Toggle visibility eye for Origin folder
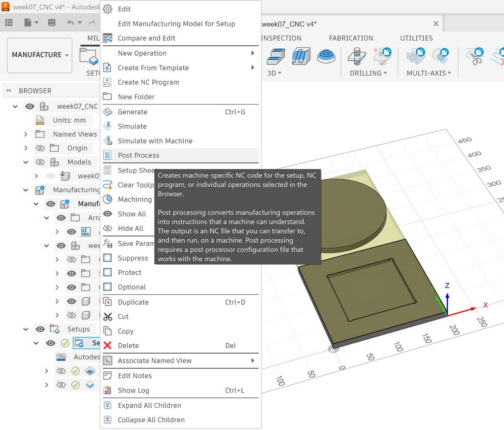504x430 pixels. (40, 148)
